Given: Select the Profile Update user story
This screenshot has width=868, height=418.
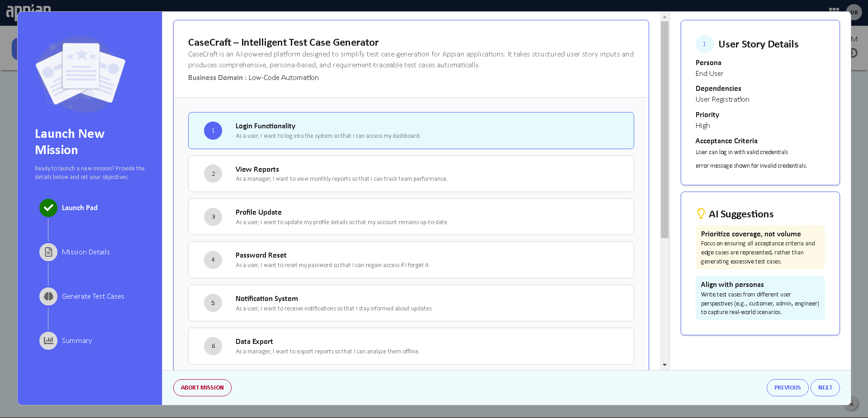Looking at the screenshot, I should click(x=411, y=217).
